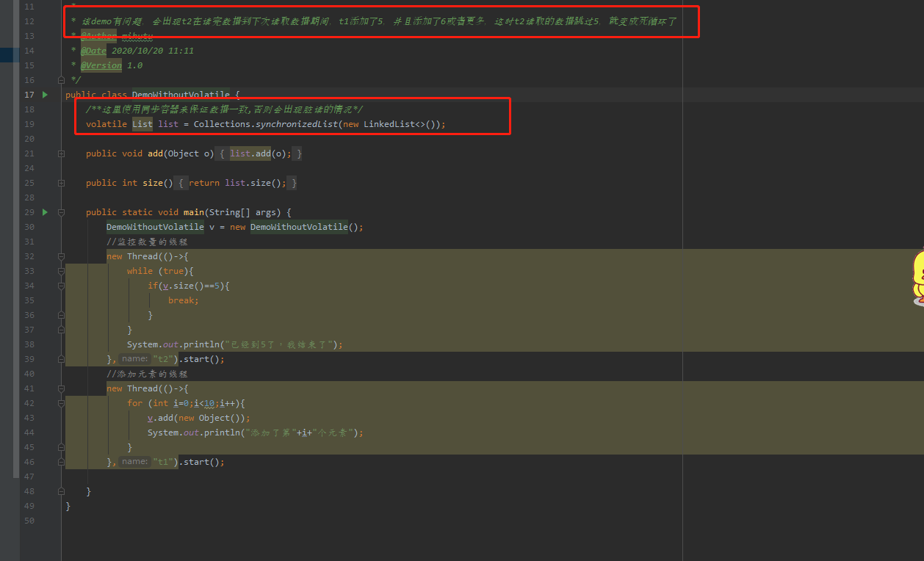924x561 pixels.
Task: Expand the folded size() method in gutter
Action: click(x=61, y=183)
